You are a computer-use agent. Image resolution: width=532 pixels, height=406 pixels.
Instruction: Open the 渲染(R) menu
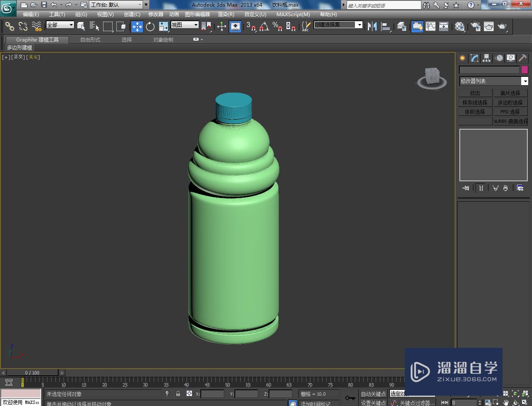tap(226, 14)
